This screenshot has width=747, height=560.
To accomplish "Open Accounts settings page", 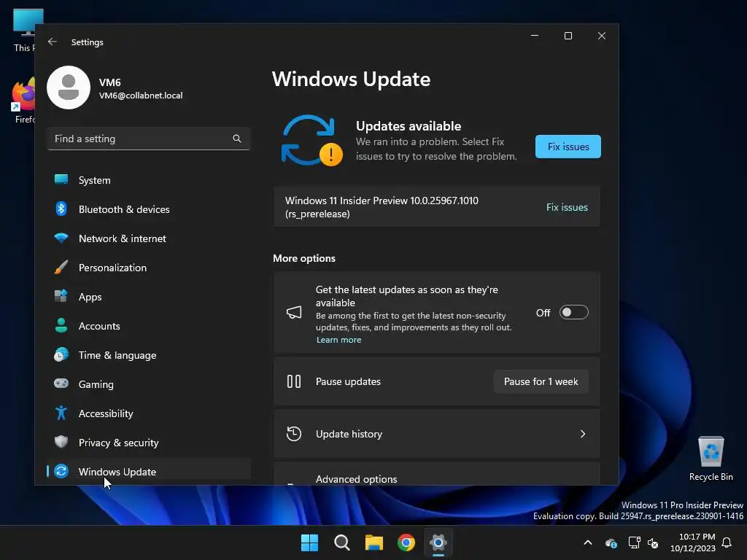I will click(149, 326).
